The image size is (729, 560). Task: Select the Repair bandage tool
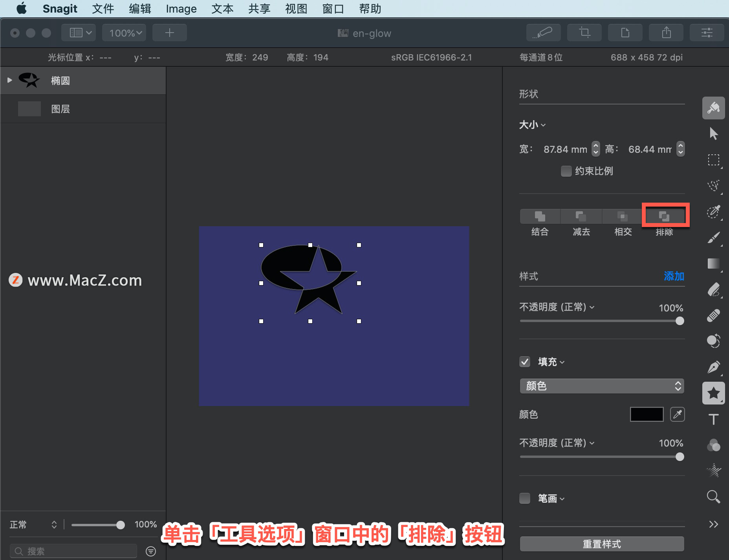click(713, 315)
